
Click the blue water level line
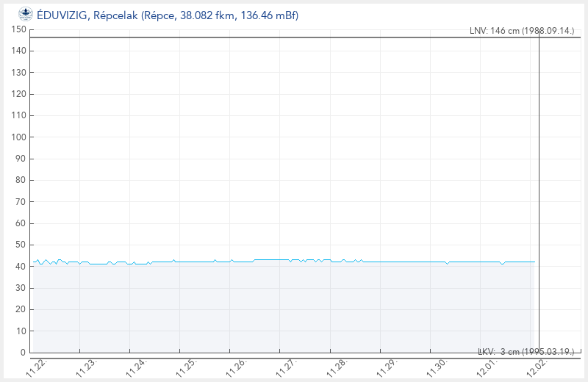(x=404, y=262)
